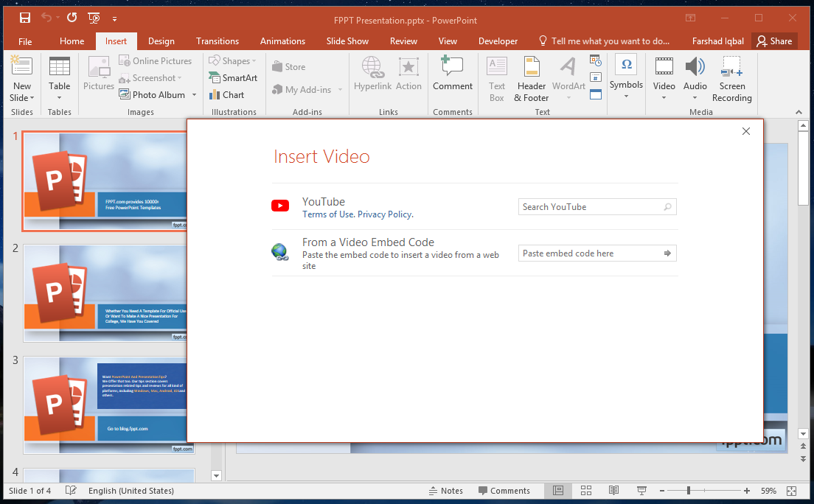Open YouTube Terms of Use link
Image resolution: width=814 pixels, height=504 pixels.
click(328, 214)
